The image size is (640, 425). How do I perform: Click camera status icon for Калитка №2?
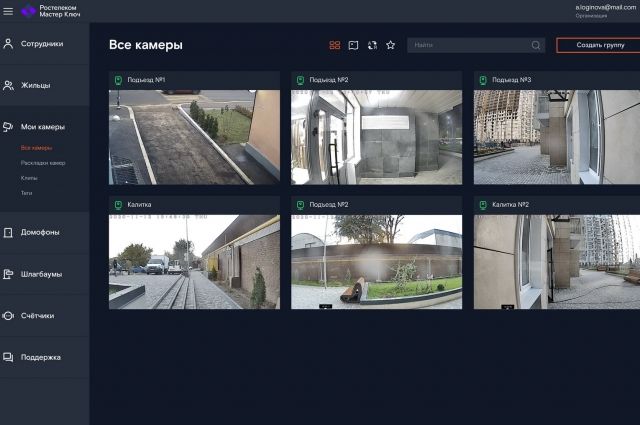coord(483,205)
